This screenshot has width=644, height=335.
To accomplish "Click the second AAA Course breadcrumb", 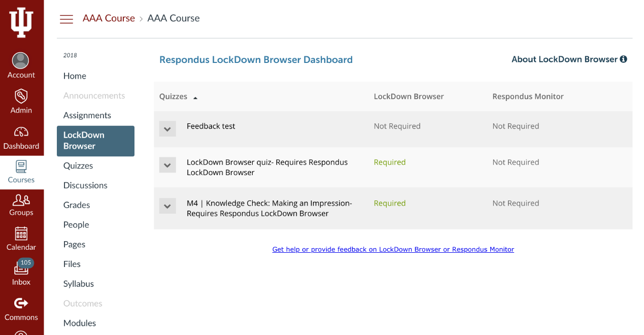I will tap(174, 19).
